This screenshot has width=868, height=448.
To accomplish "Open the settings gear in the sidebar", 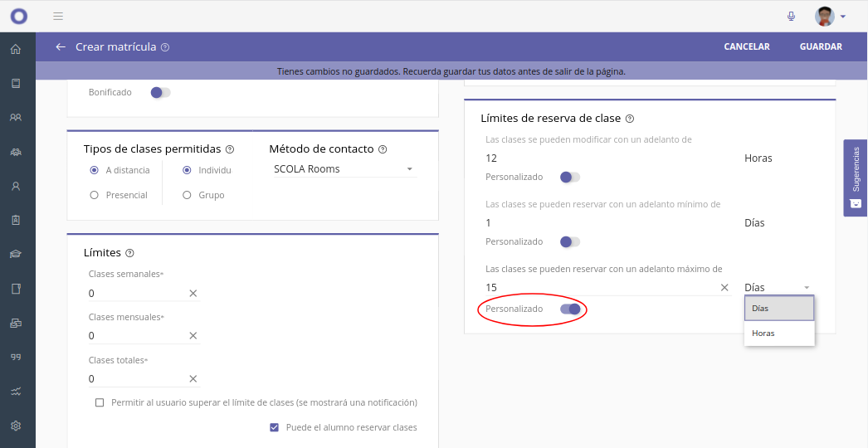I will [x=15, y=426].
